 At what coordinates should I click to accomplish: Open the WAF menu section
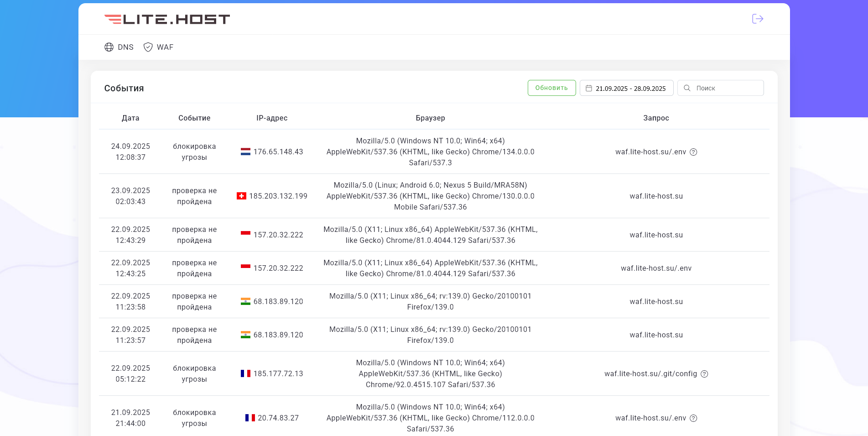(x=158, y=47)
